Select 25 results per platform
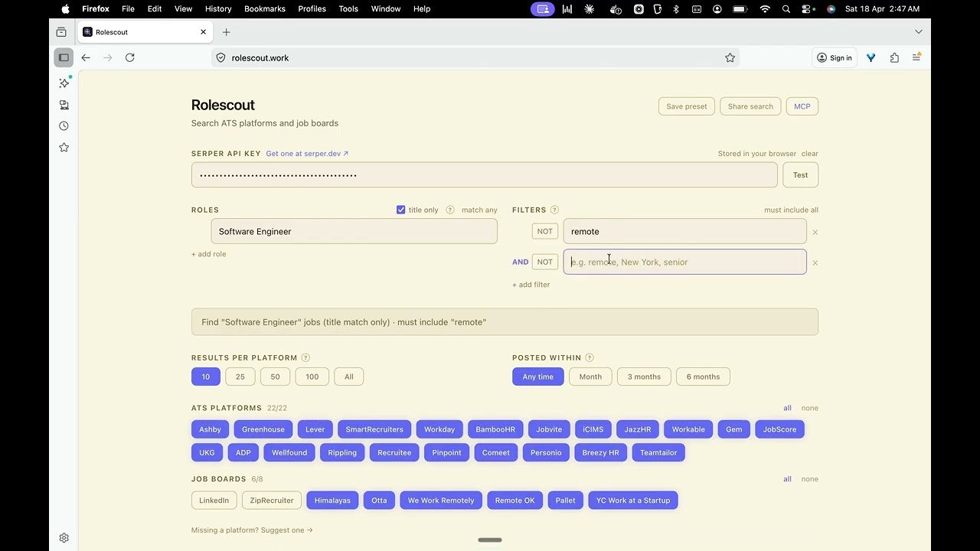The image size is (980, 551). 240,377
